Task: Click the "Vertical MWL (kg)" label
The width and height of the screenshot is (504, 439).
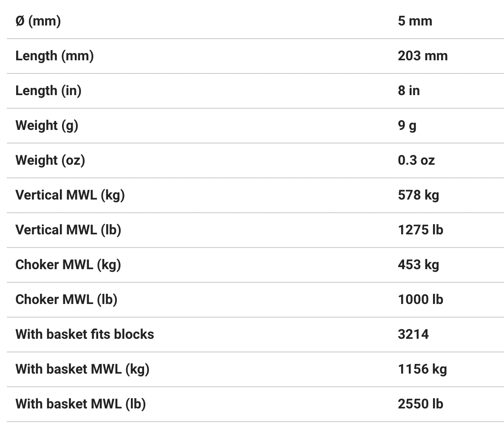Action: pyautogui.click(x=70, y=195)
